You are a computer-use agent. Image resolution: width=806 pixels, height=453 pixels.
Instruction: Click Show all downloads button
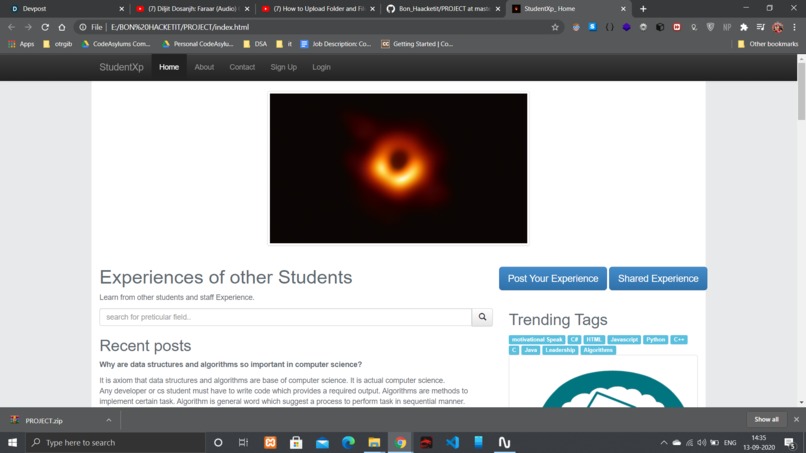(766, 420)
